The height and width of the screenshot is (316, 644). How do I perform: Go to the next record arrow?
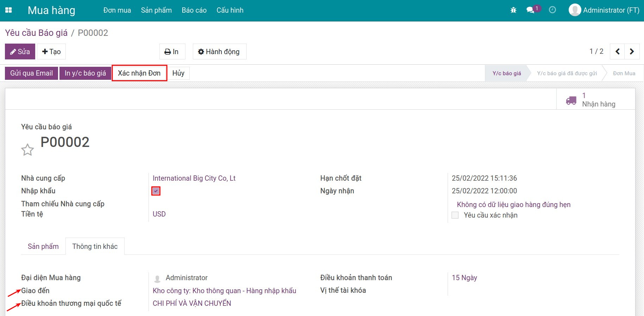pos(632,52)
